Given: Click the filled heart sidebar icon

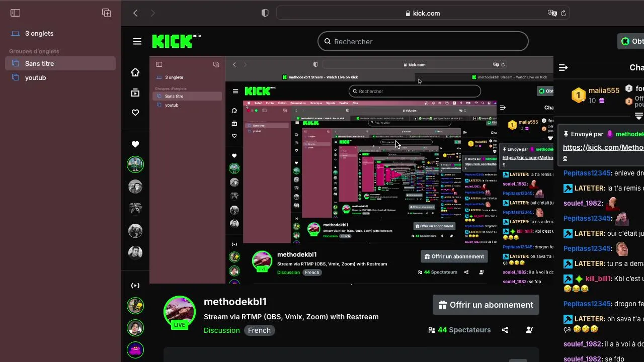Looking at the screenshot, I should (135, 144).
